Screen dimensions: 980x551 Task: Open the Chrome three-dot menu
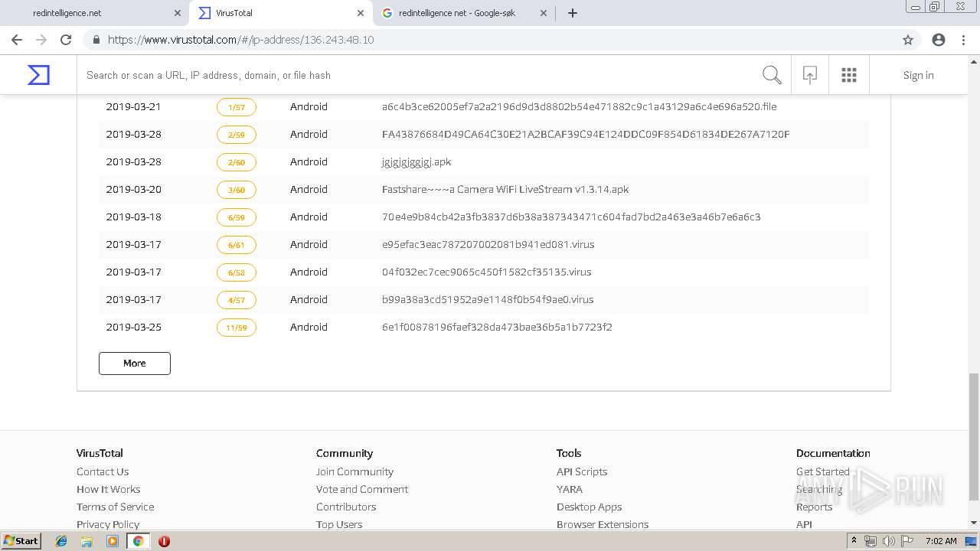point(963,40)
